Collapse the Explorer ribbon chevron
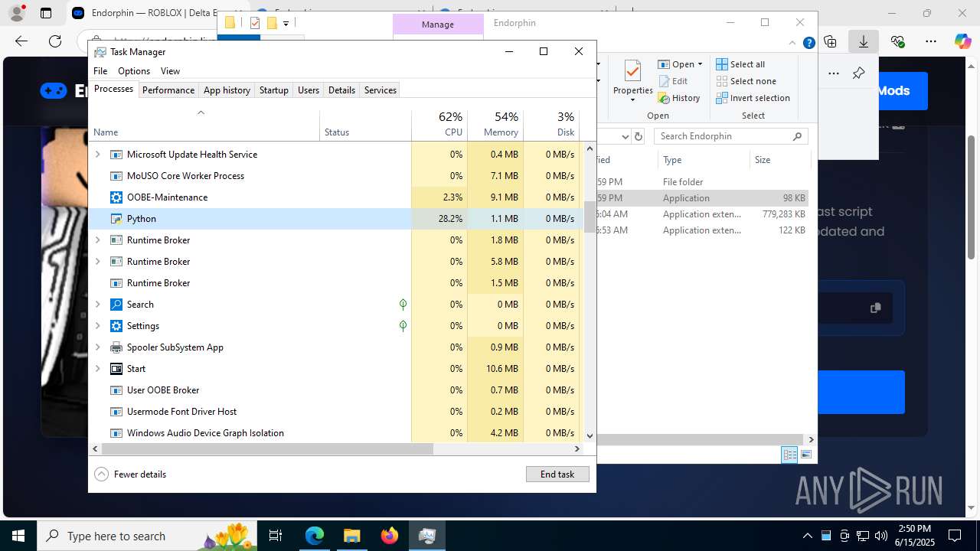 click(x=793, y=43)
